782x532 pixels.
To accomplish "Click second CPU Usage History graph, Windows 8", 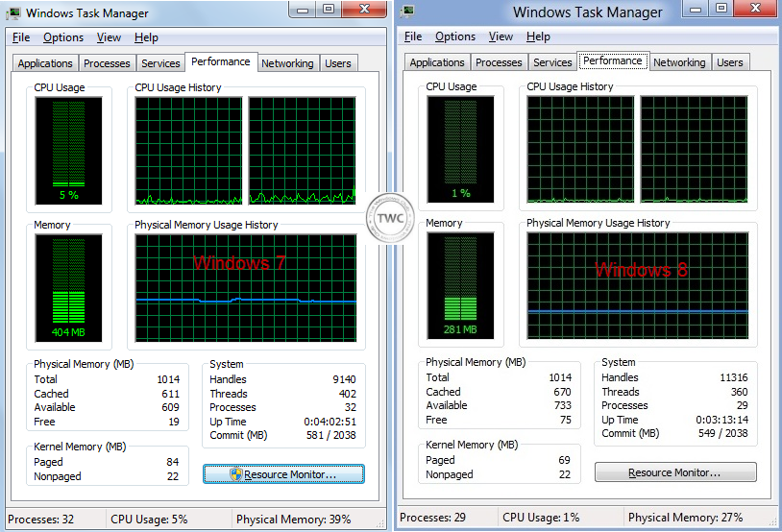I will coord(695,149).
